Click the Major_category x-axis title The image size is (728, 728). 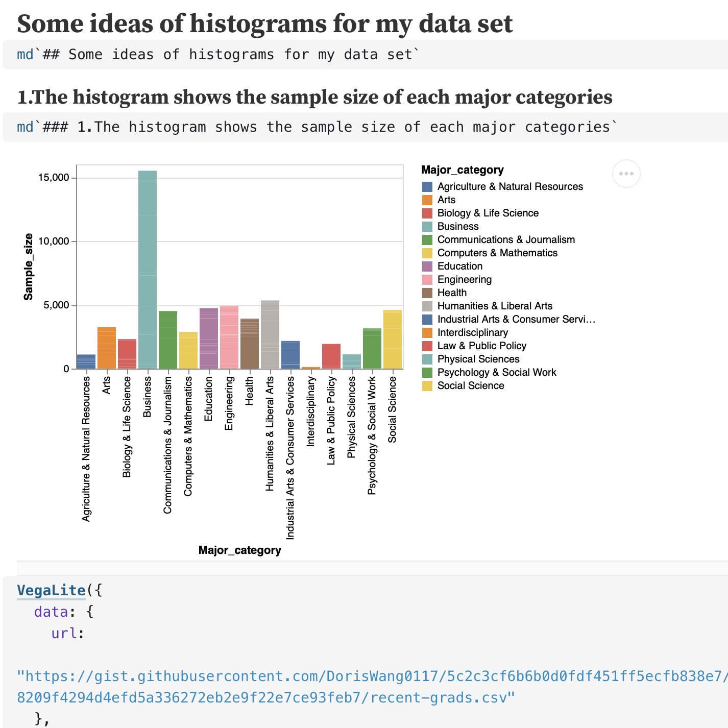pos(240,550)
